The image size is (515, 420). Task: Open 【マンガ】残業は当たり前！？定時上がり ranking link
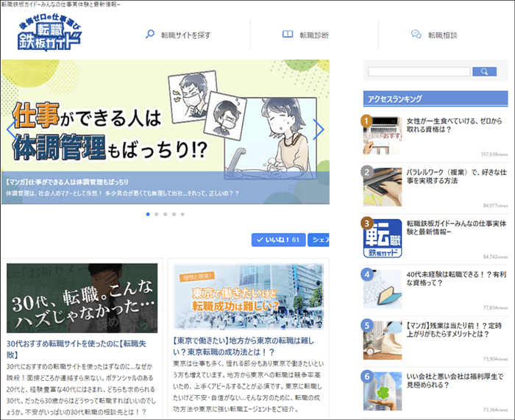click(454, 330)
